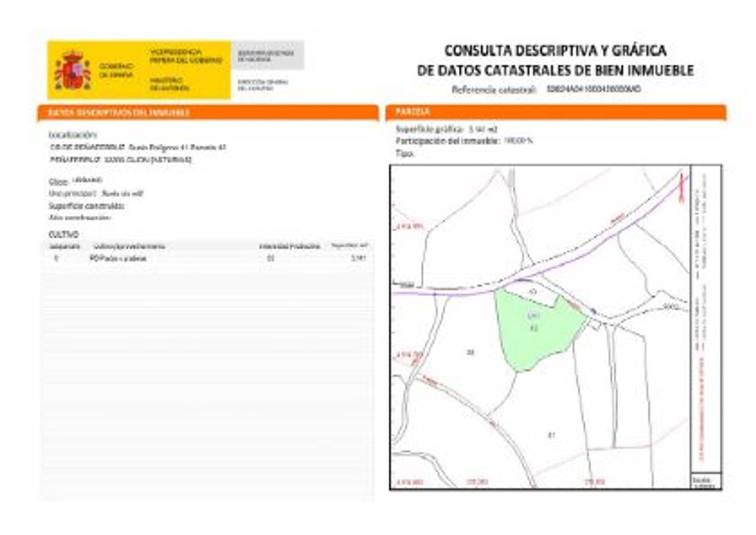This screenshot has width=756, height=535.
Task: Select the parcel number 81 on the map
Action: point(551,434)
